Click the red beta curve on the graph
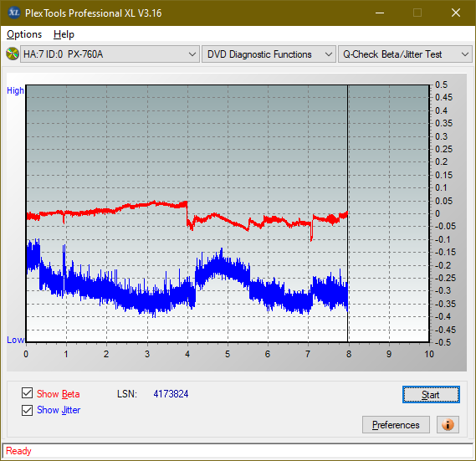The height and width of the screenshot is (461, 476). click(127, 207)
